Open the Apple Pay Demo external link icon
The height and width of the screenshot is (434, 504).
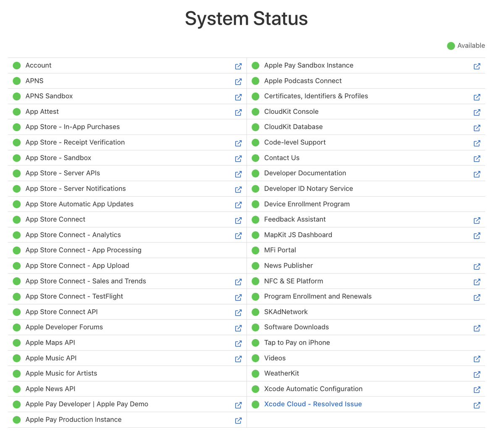tap(238, 405)
